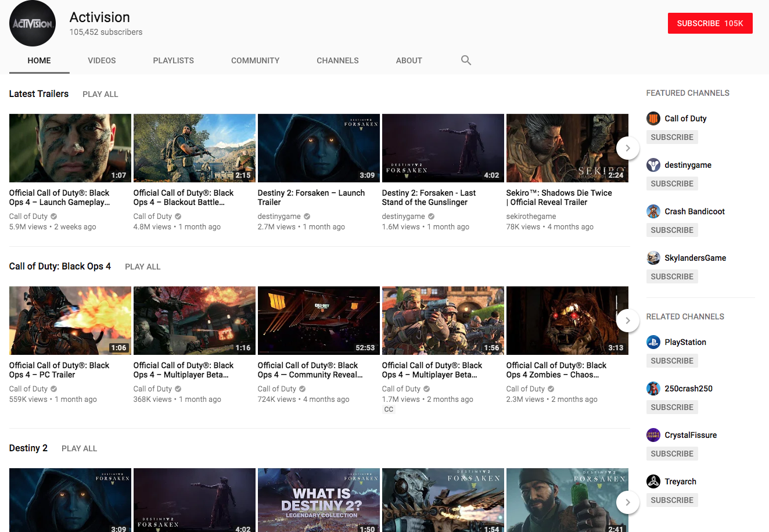Open sekirothegame channel link under Sekiro video
The height and width of the screenshot is (532, 769).
pyautogui.click(x=531, y=216)
